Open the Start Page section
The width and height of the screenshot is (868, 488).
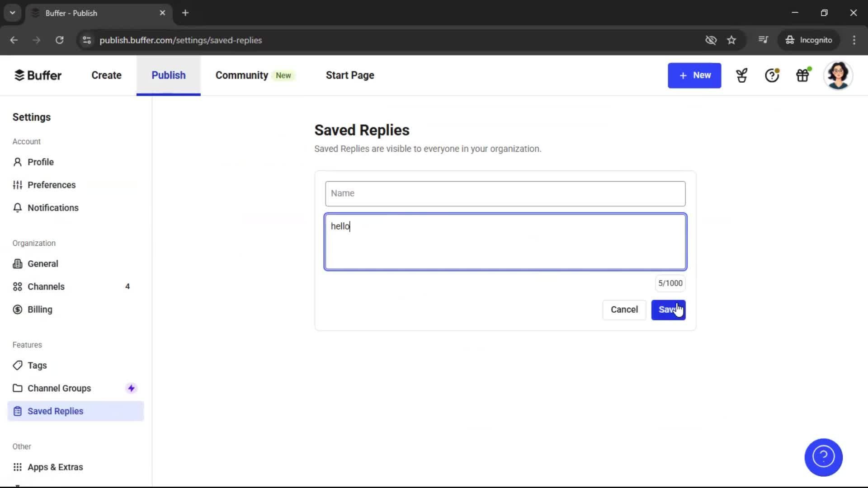pyautogui.click(x=349, y=75)
